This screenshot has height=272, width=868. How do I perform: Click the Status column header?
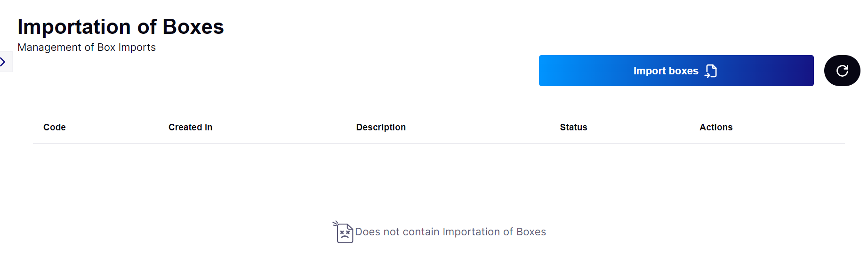pyautogui.click(x=573, y=127)
